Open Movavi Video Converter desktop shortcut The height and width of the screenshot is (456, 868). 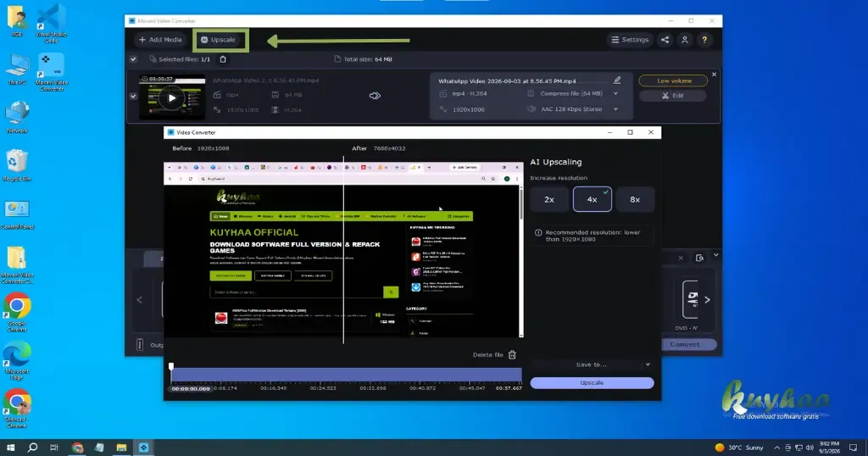[51, 72]
